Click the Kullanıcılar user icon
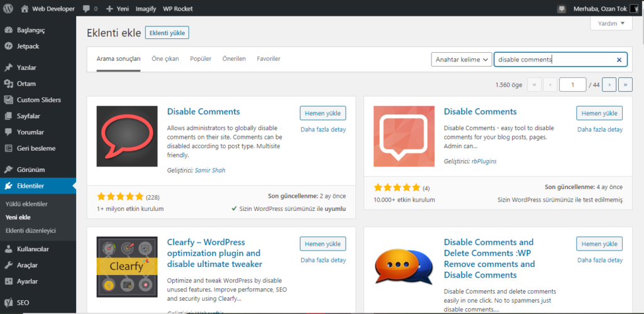The height and width of the screenshot is (314, 644). tap(9, 249)
